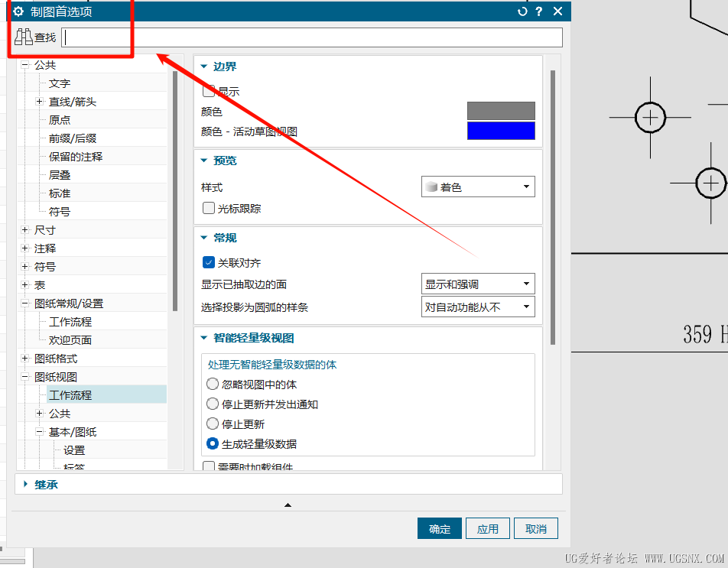Collapse the 智能轻量级视图 section
The height and width of the screenshot is (568, 728).
204,337
